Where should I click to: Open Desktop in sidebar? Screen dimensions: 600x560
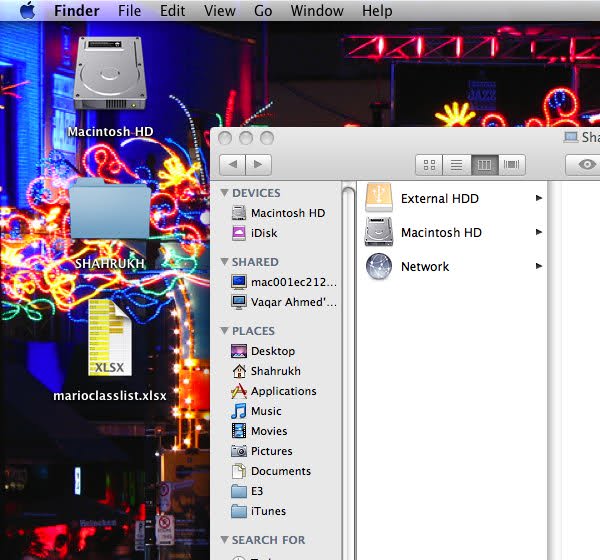tap(263, 351)
